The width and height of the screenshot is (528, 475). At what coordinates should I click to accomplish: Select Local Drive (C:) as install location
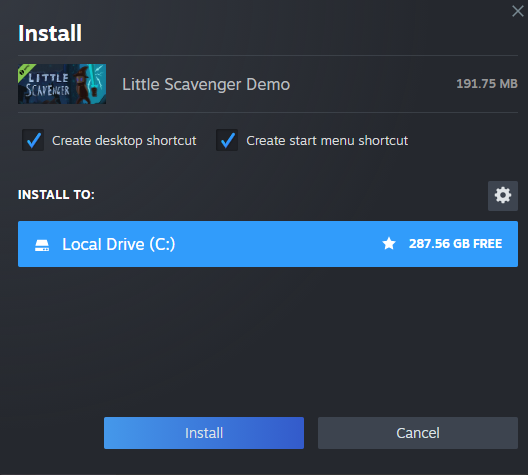pos(268,244)
